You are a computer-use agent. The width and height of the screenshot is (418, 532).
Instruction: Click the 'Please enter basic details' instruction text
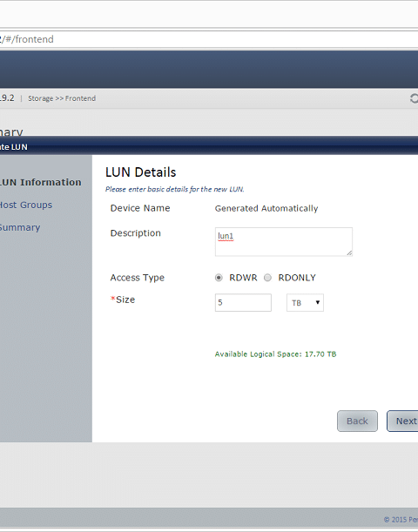(175, 189)
